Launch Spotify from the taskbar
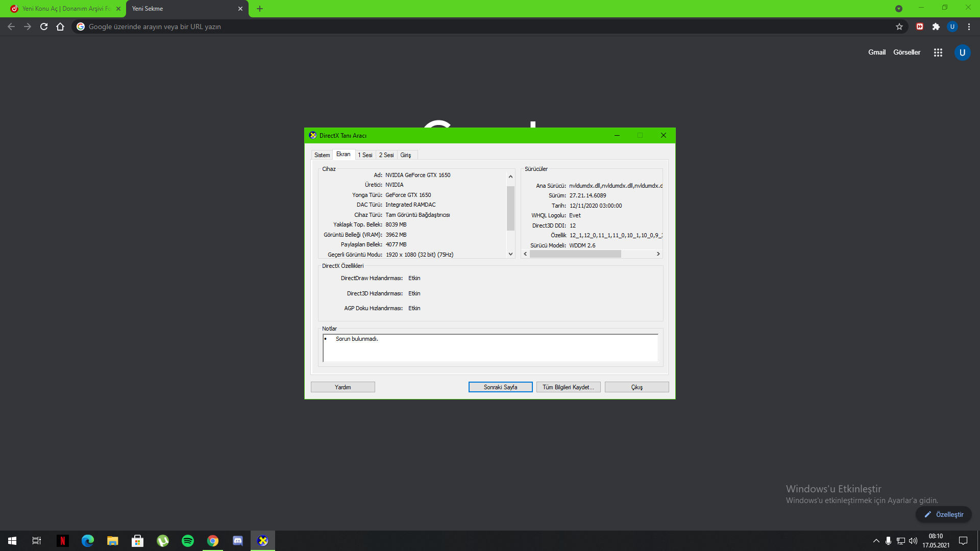The height and width of the screenshot is (551, 980). click(188, 541)
